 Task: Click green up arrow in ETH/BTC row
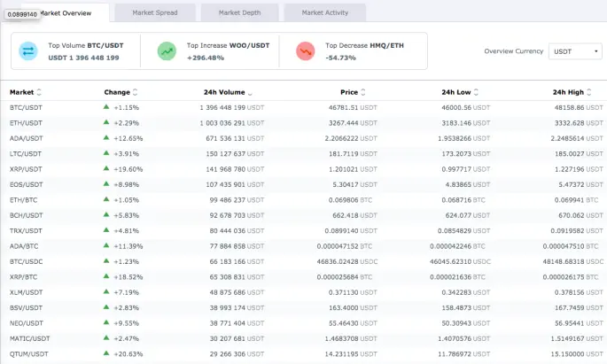pos(106,199)
